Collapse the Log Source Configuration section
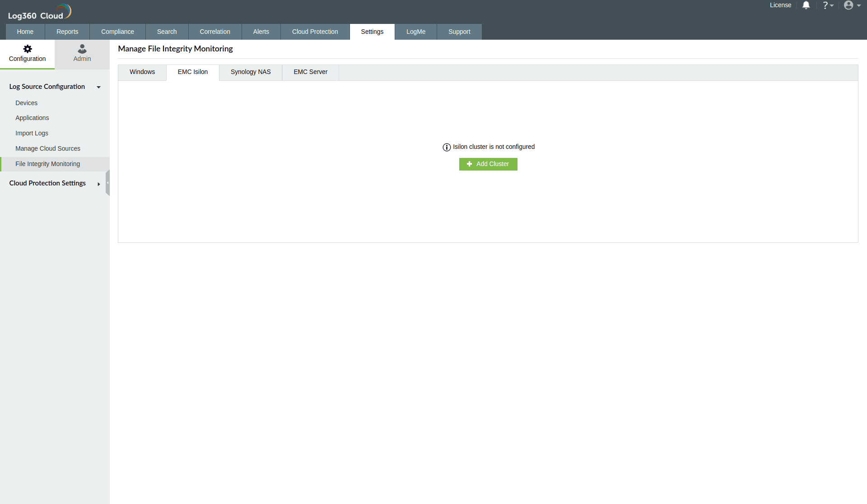867x504 pixels. (x=98, y=87)
